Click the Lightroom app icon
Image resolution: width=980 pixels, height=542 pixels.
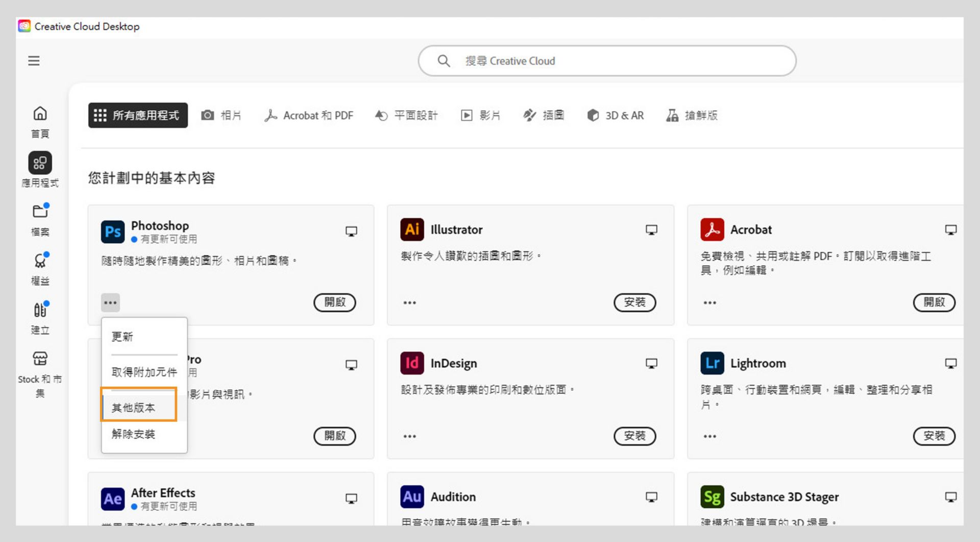click(x=712, y=363)
